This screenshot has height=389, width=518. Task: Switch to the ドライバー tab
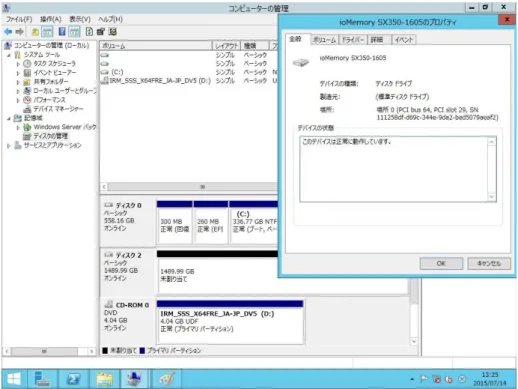[x=353, y=40]
